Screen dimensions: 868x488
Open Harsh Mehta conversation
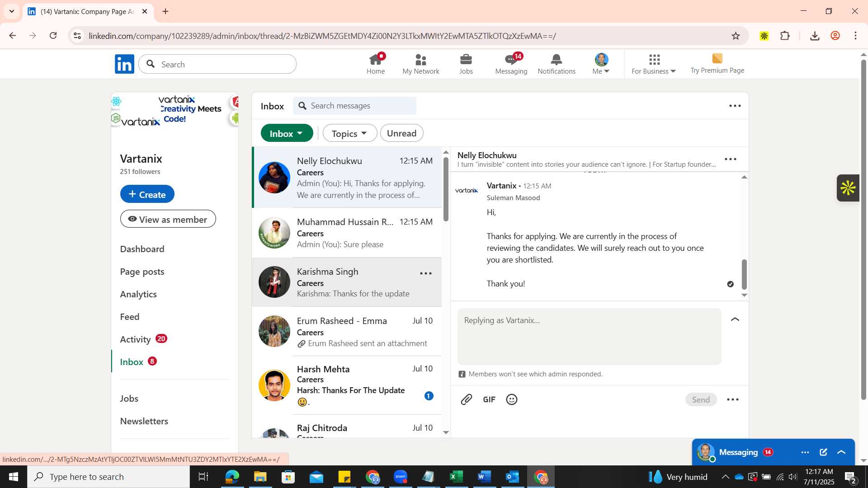click(347, 385)
